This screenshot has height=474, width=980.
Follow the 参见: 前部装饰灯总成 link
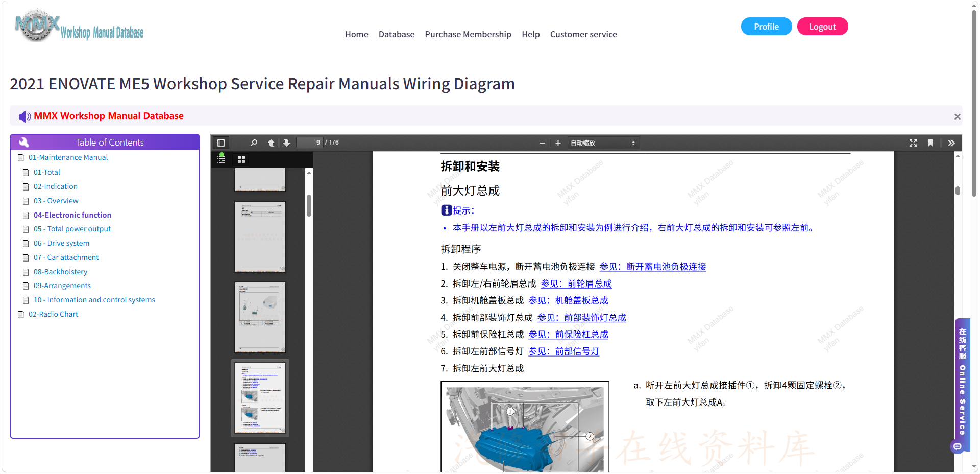point(581,318)
